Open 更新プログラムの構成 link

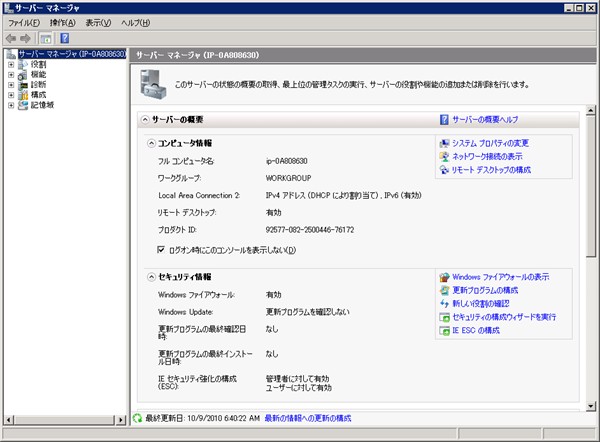[x=485, y=290]
